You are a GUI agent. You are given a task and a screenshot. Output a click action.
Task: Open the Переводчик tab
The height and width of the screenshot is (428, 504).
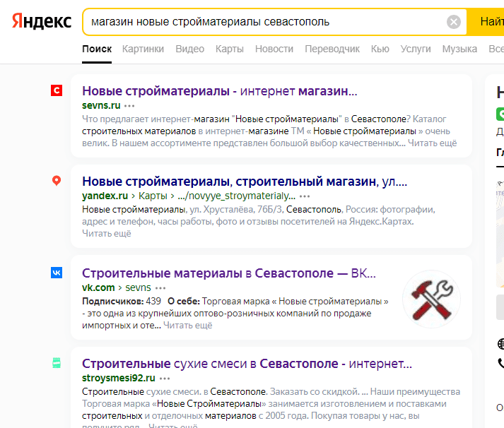click(x=332, y=49)
